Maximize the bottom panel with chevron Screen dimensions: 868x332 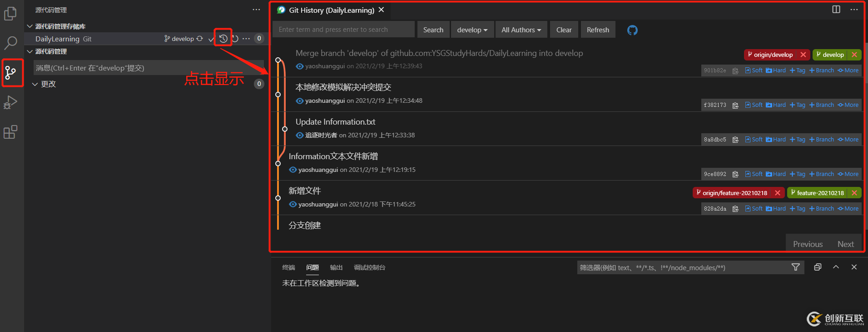pyautogui.click(x=836, y=267)
